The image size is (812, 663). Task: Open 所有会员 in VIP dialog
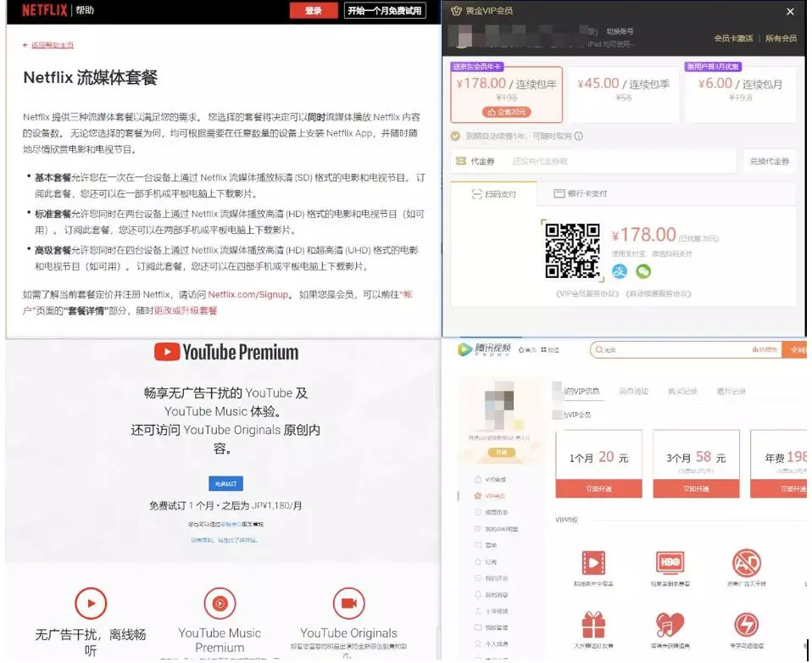(781, 38)
